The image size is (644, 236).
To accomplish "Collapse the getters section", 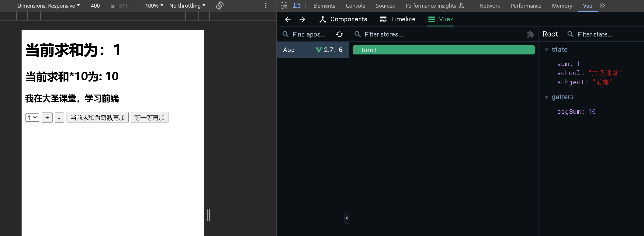I will tap(546, 97).
